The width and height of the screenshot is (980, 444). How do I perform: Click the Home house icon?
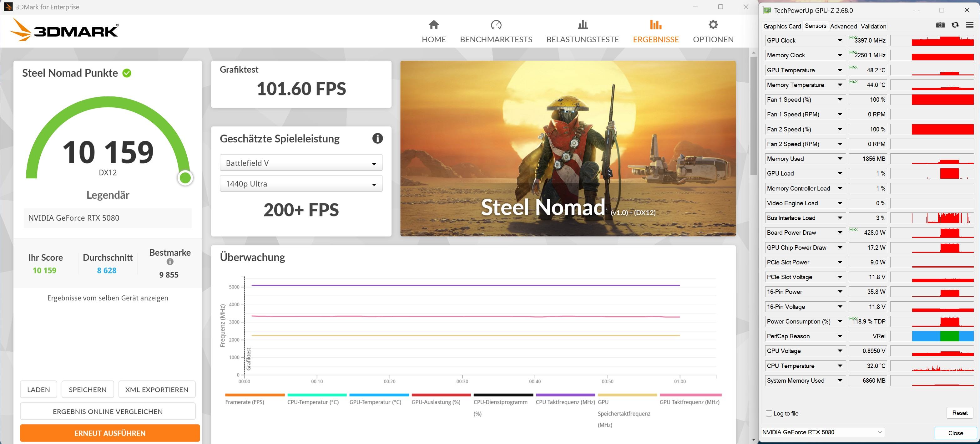tap(434, 25)
